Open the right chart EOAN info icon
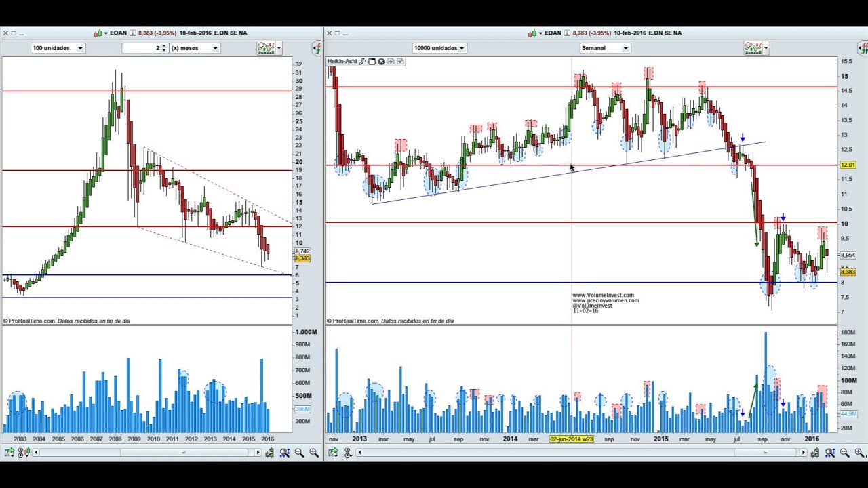This screenshot has height=488, width=868. [567, 33]
